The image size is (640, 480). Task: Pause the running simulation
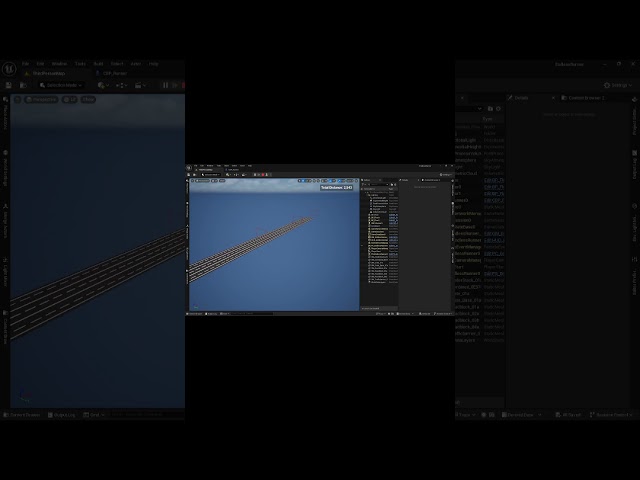(165, 85)
